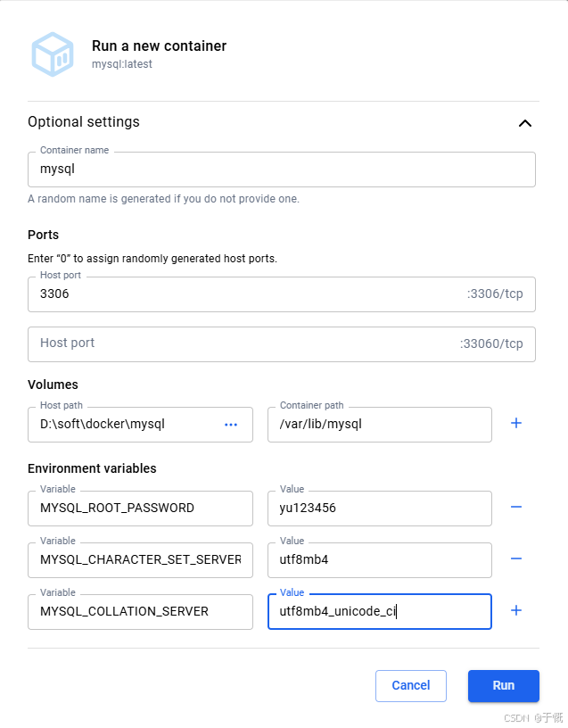
Task: Browse host path with three-dots icon
Action: (231, 425)
